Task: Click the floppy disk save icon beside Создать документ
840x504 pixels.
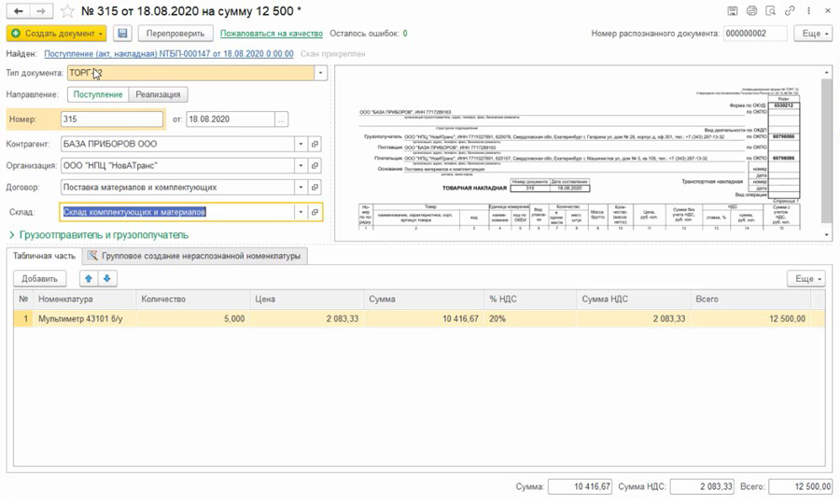Action: click(x=122, y=34)
